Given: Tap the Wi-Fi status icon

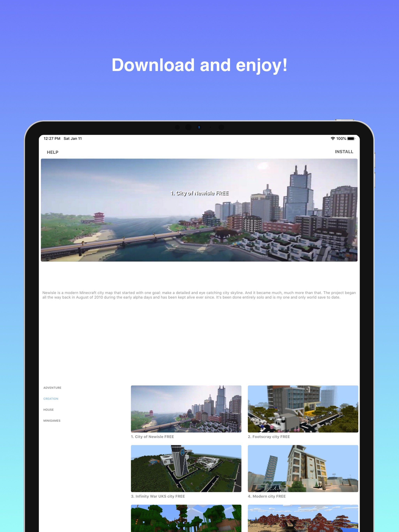Looking at the screenshot, I should 333,138.
